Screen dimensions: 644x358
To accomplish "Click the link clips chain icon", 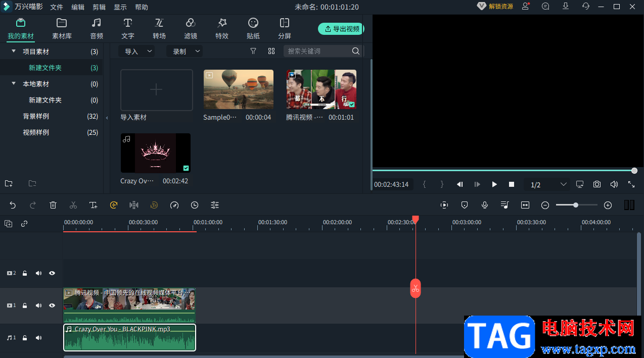I will 24,224.
